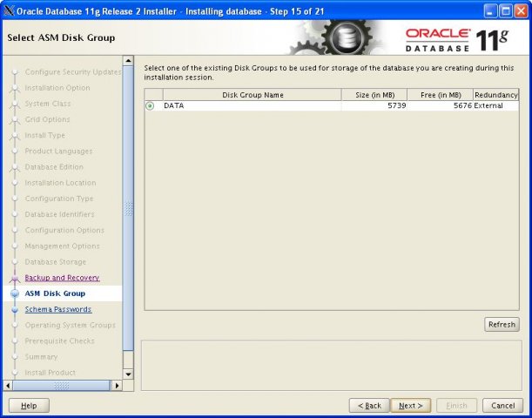The image size is (532, 418).
Task: Click the Schema Passwords step marker
Action: [x=15, y=309]
